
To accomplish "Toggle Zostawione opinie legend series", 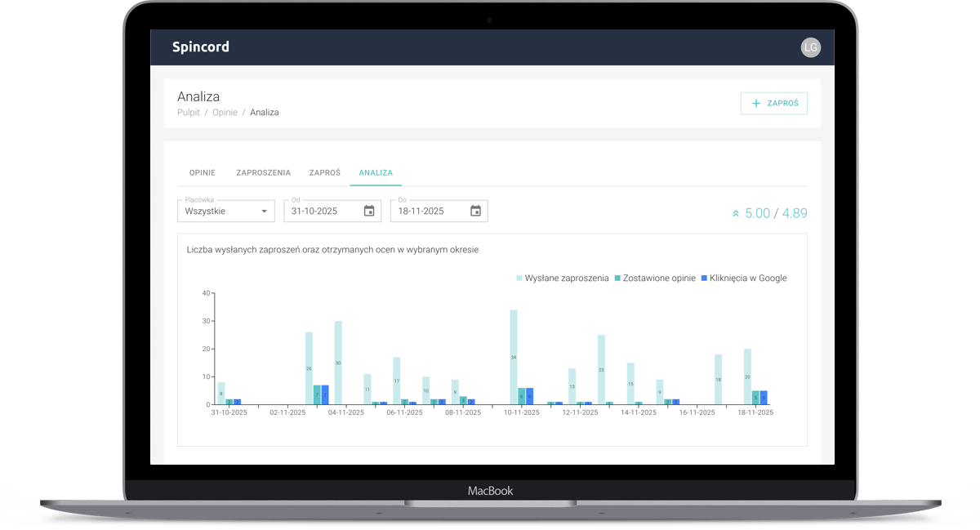I will coord(655,278).
